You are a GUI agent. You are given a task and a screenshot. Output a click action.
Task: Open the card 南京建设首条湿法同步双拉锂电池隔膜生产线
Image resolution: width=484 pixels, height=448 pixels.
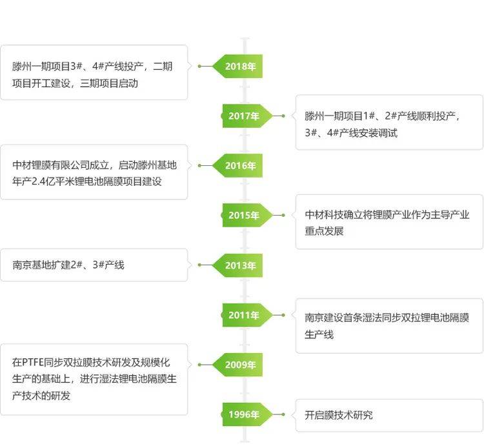[x=389, y=326]
